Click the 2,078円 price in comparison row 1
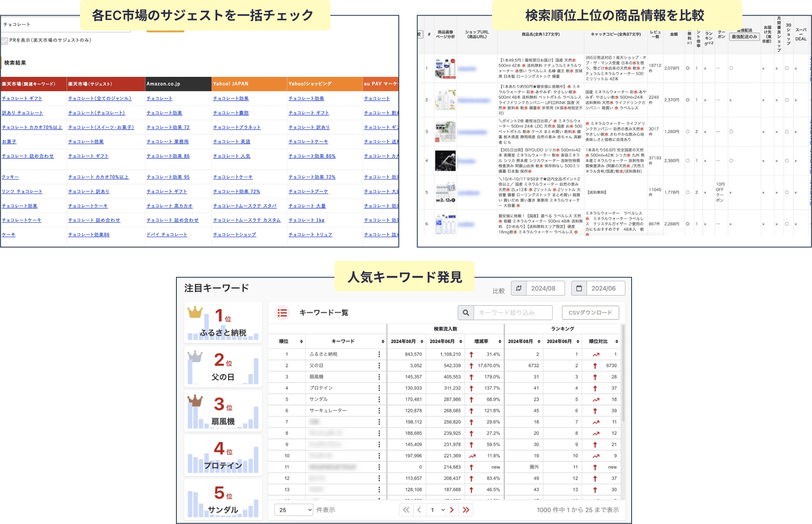The width and height of the screenshot is (812, 524). coord(672,68)
